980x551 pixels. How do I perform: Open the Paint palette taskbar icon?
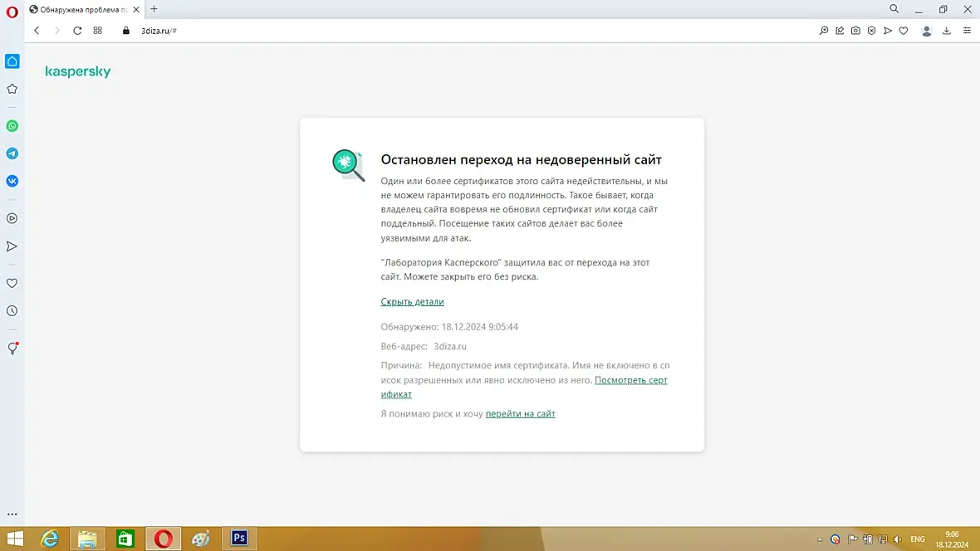coord(201,539)
